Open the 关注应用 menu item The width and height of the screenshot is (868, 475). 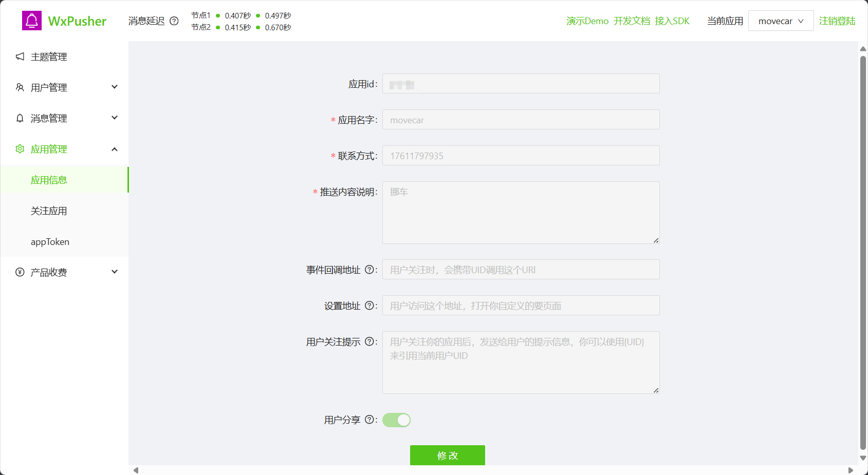pos(49,211)
